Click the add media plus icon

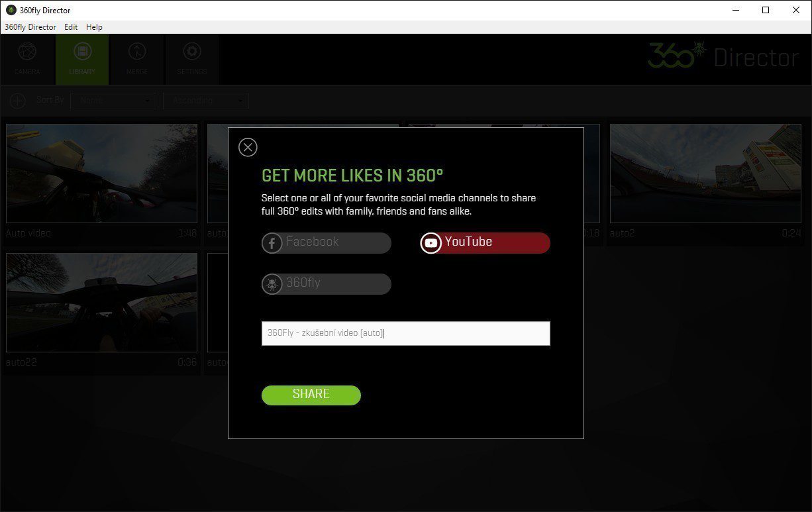click(x=18, y=101)
